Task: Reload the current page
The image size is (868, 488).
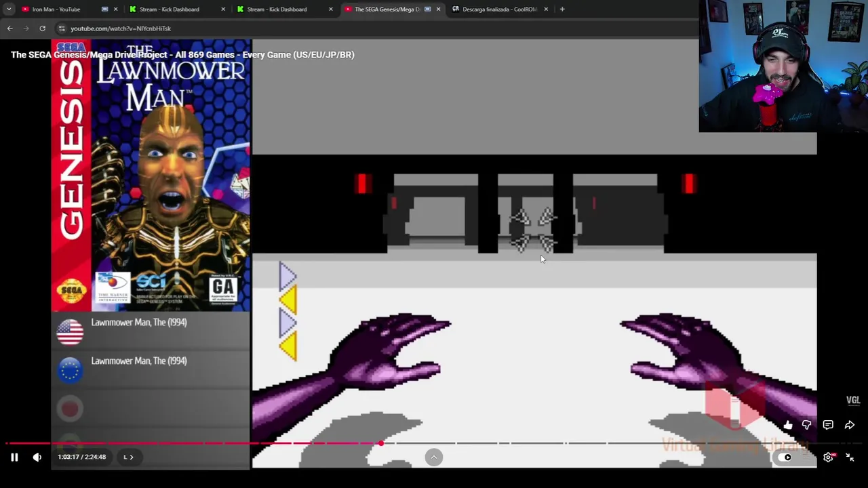Action: 42,28
